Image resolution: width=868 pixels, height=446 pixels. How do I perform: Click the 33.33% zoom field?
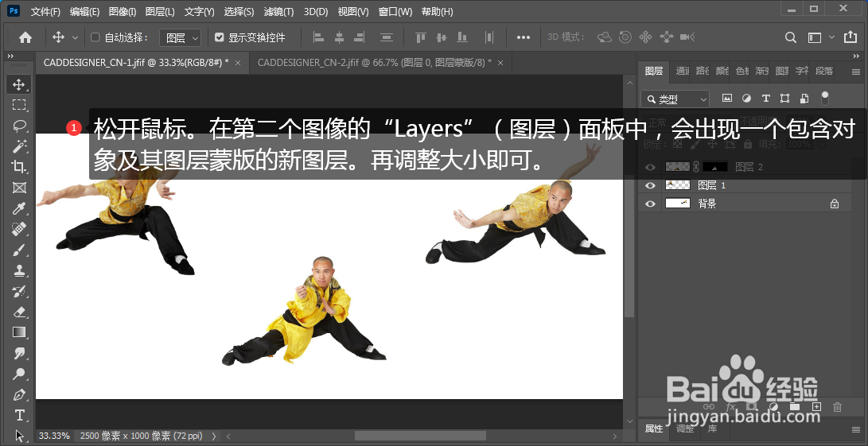[x=53, y=436]
